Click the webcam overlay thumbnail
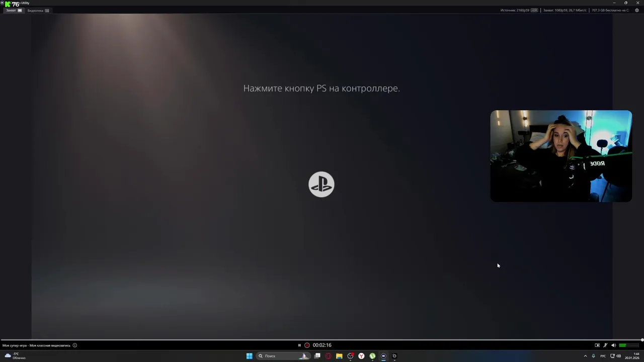The height and width of the screenshot is (362, 644). (561, 156)
